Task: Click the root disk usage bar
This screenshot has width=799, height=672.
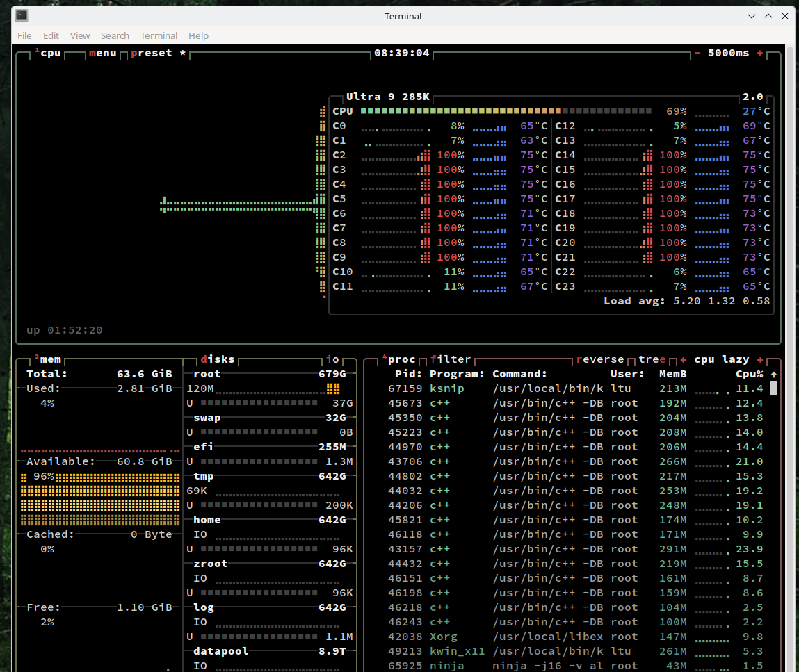Action: [x=259, y=403]
